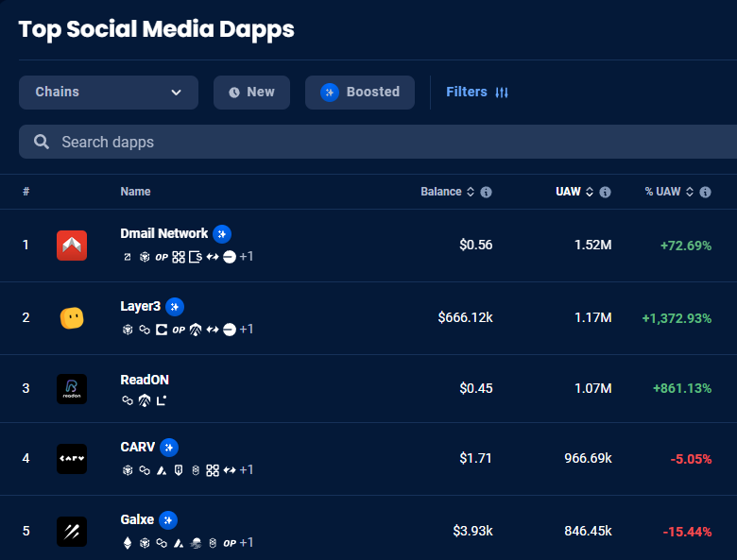Click the ReadON app logo
Screen dimensions: 737x560
pyautogui.click(x=72, y=389)
